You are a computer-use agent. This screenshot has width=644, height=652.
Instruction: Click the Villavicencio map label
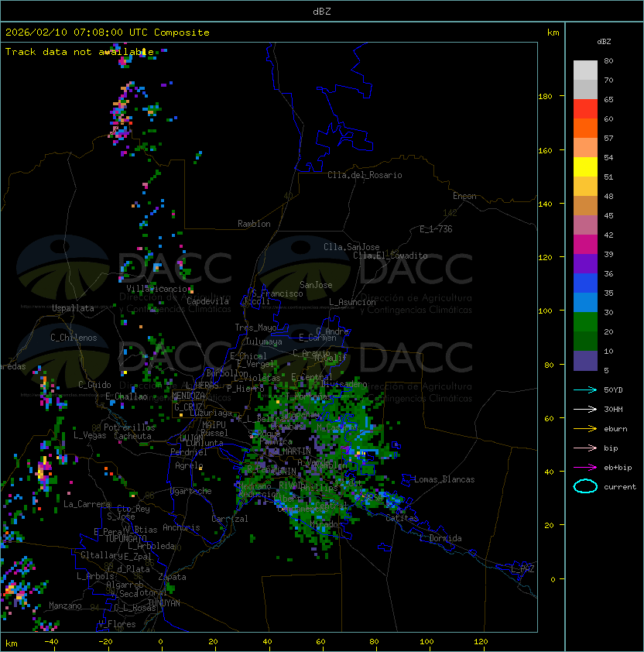(x=156, y=289)
